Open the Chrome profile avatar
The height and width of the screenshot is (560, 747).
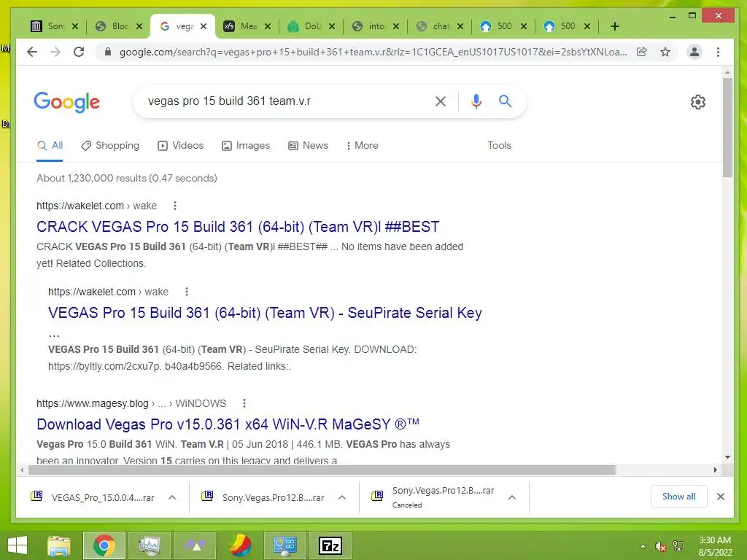coord(694,52)
